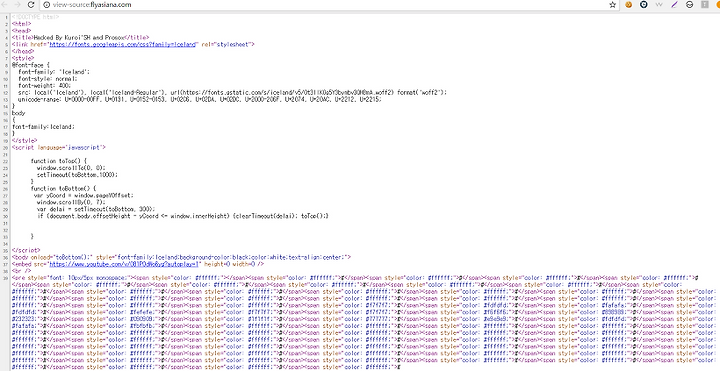Open the youtube.com embed source link
The width and height of the screenshot is (720, 371).
124,264
